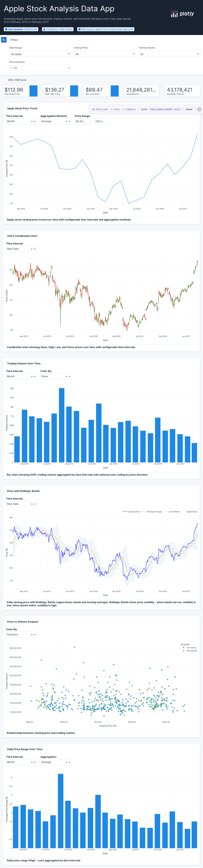
Task: Click the Data Source badge
Action: click(106, 29)
